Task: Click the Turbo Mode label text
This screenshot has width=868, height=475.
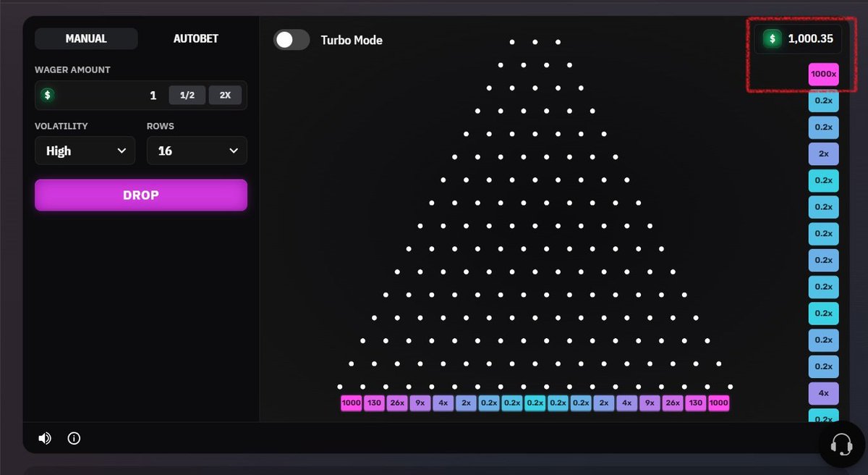Action: click(352, 40)
